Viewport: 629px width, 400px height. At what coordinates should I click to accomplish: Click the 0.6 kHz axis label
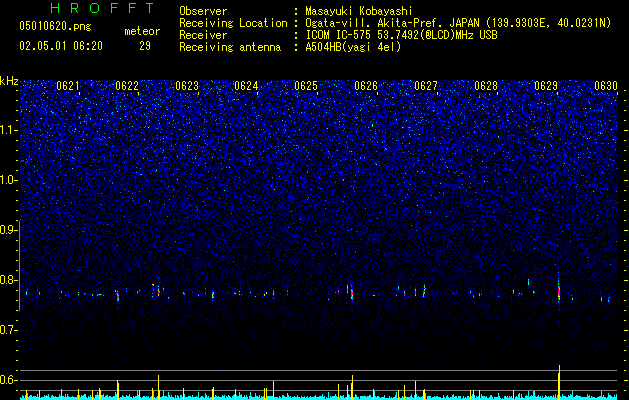[x=9, y=380]
